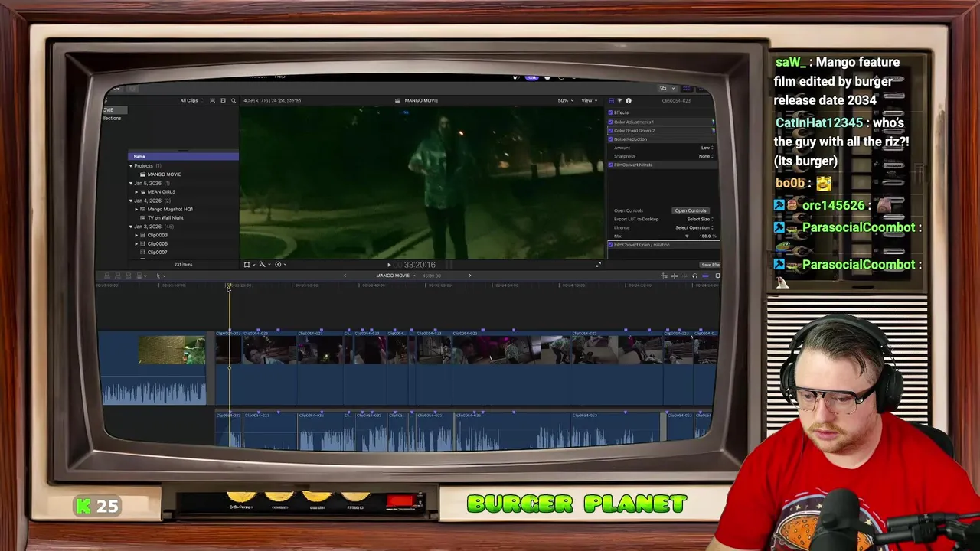The width and height of the screenshot is (980, 551).
Task: Open the transform tool icon below viewer
Action: (x=247, y=264)
